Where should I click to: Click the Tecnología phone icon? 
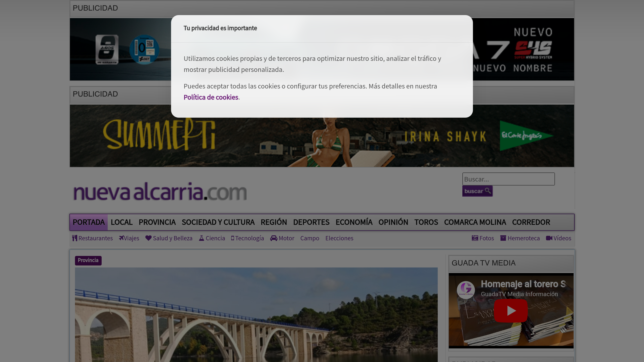233,238
